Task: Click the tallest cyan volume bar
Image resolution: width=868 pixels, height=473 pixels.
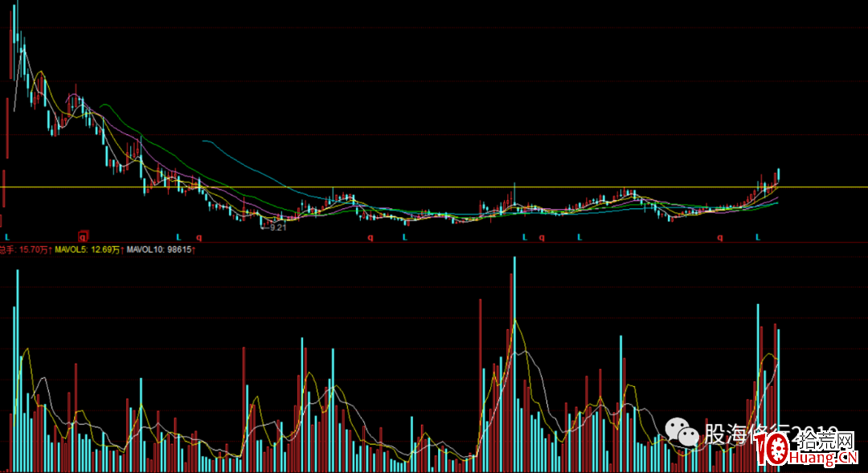Action: [x=514, y=364]
